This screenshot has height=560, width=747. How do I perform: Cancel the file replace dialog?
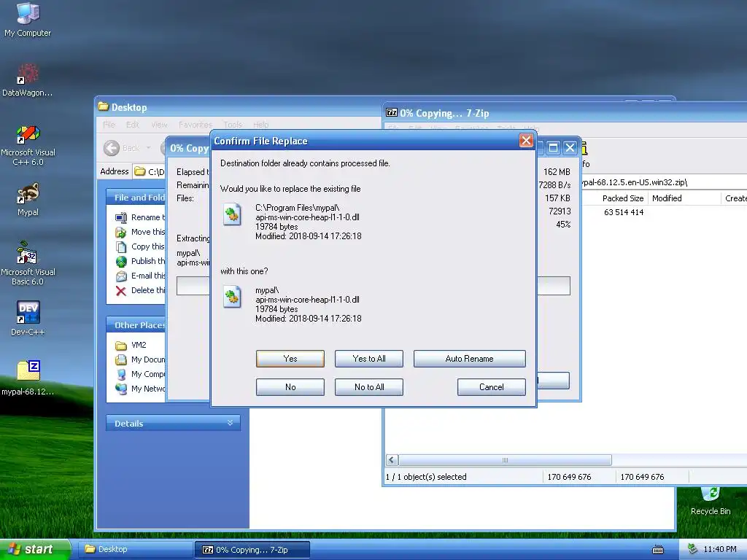[491, 387]
